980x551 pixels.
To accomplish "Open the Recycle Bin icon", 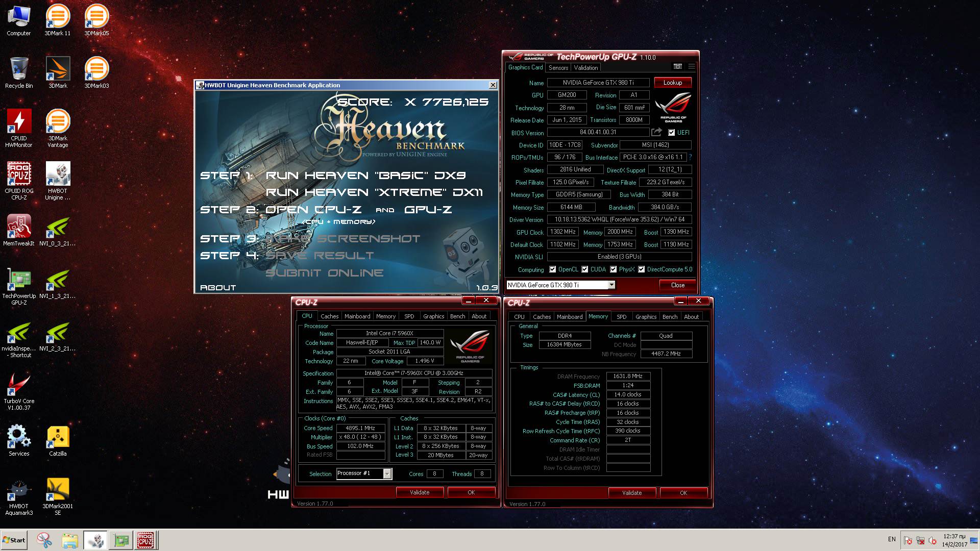I will 18,73.
